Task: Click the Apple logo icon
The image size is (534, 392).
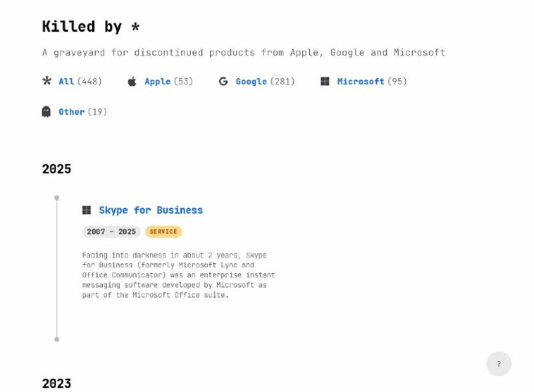Action: 132,81
